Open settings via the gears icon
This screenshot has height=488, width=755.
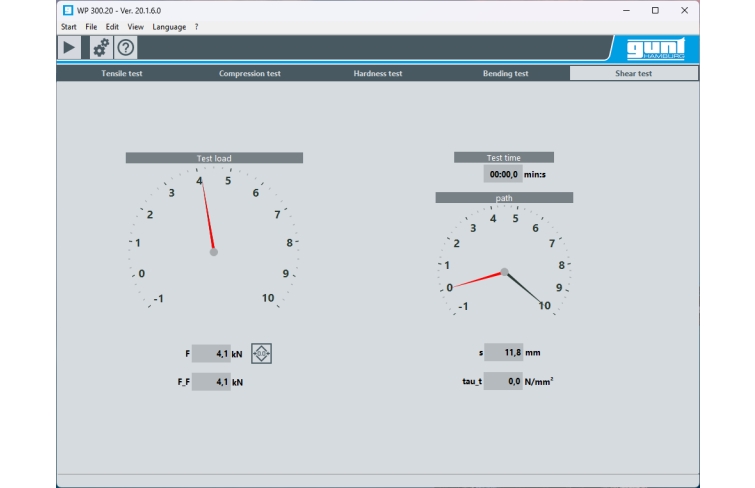pyautogui.click(x=100, y=48)
